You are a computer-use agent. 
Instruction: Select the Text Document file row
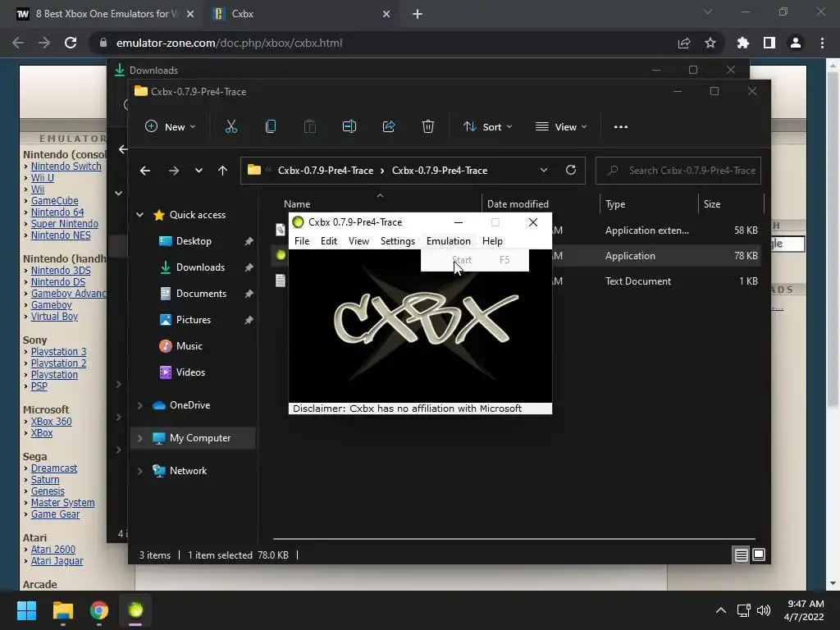point(517,281)
